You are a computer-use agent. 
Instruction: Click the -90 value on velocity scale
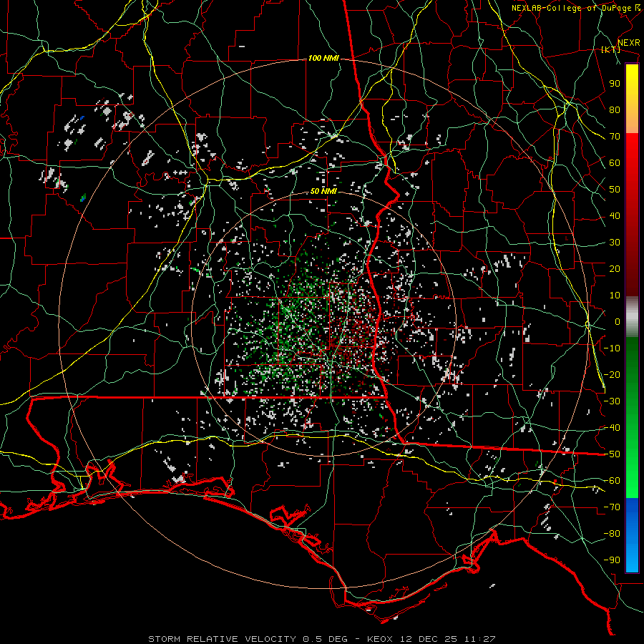pyautogui.click(x=612, y=560)
